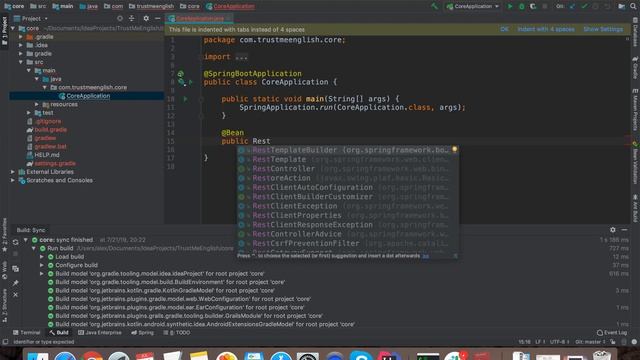Pin the Build tab with pin icon
The width and height of the screenshot is (640, 360).
pos(16,283)
